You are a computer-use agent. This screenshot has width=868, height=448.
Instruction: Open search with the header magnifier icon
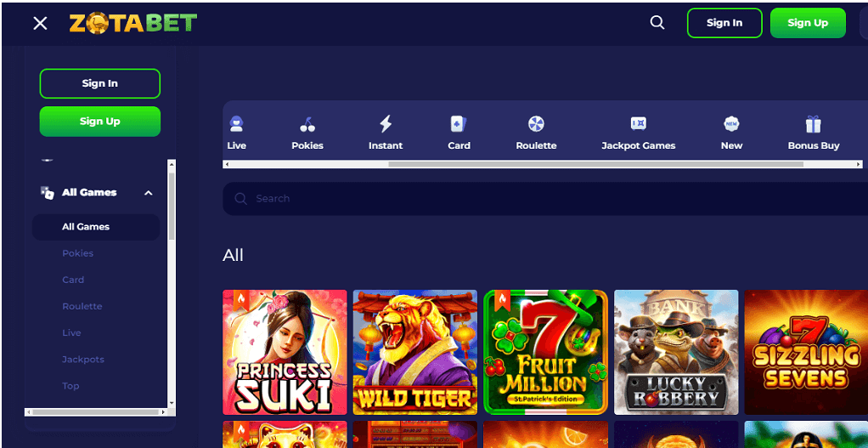point(657,23)
